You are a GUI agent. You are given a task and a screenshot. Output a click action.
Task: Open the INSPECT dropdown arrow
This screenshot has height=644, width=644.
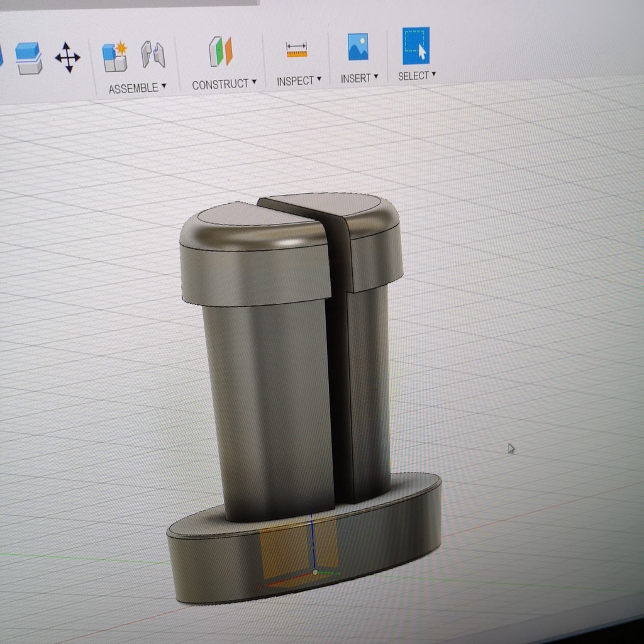coord(319,80)
